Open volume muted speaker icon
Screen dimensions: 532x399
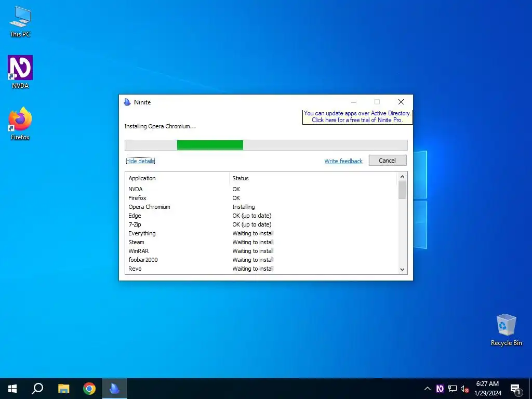(x=464, y=389)
